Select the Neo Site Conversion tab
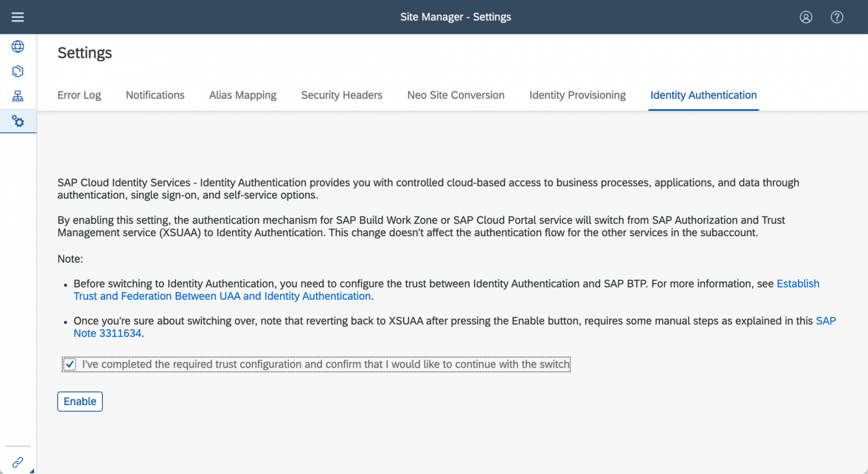The image size is (868, 474). coord(455,95)
